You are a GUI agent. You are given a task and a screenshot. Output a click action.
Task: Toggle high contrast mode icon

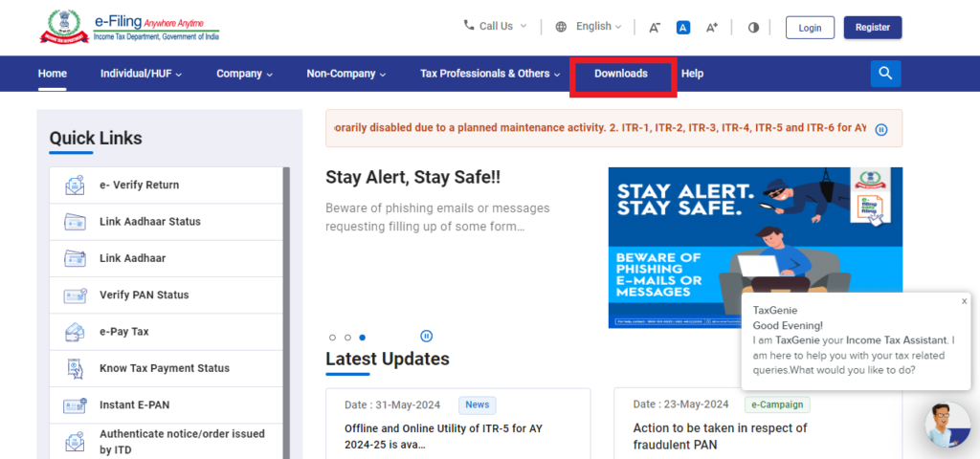pyautogui.click(x=754, y=28)
